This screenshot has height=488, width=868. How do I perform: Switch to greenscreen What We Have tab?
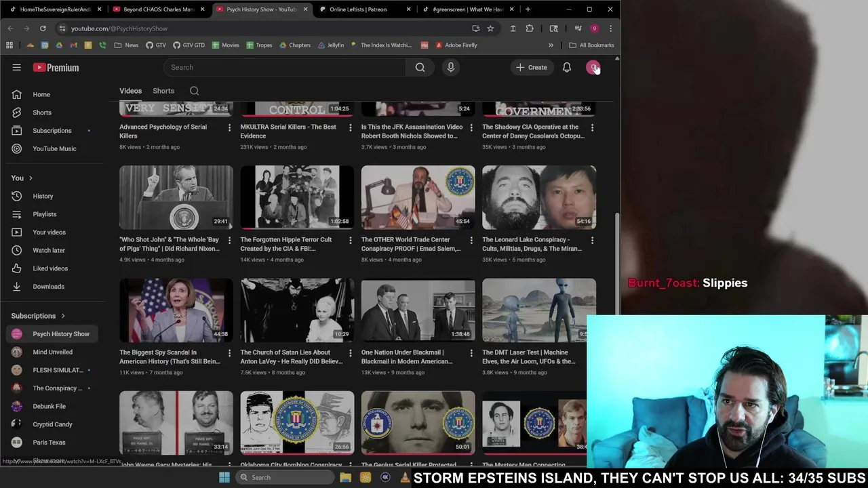pos(467,9)
